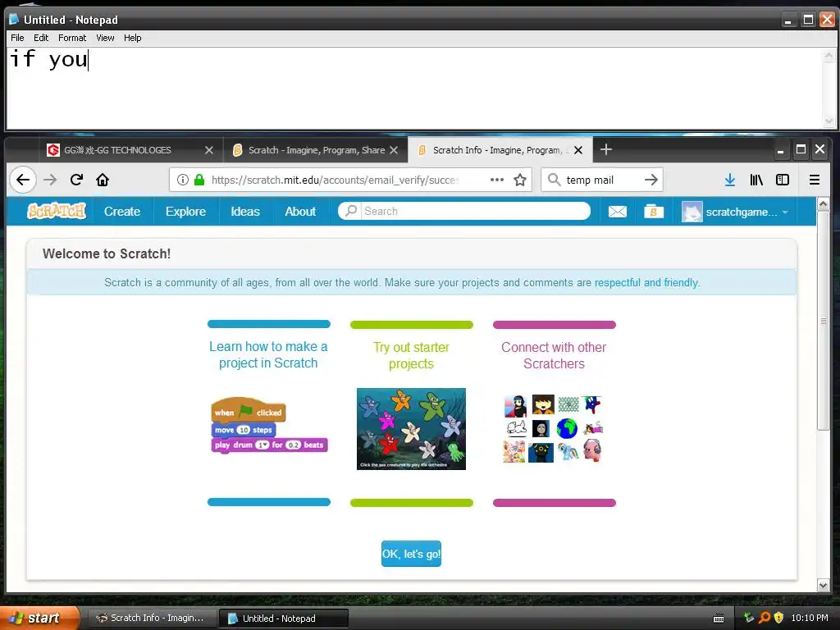Screen dimensions: 840x630
Task: Show site information icon in address bar
Action: pyautogui.click(x=183, y=180)
